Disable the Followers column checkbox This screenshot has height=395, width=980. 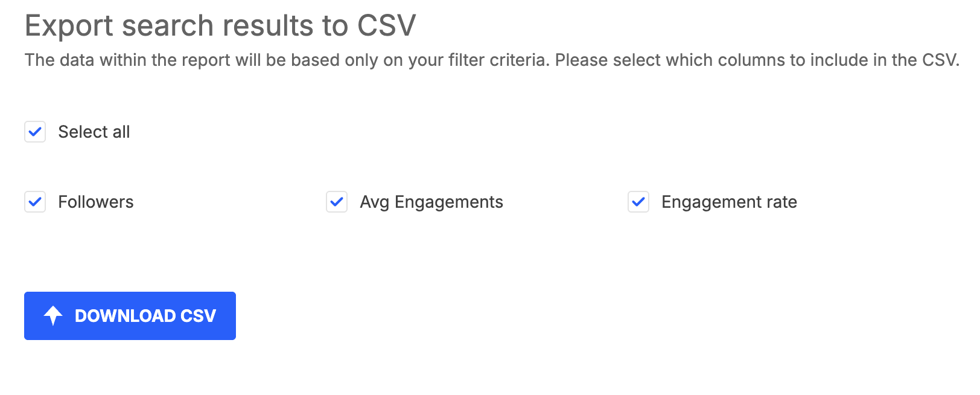(x=35, y=202)
